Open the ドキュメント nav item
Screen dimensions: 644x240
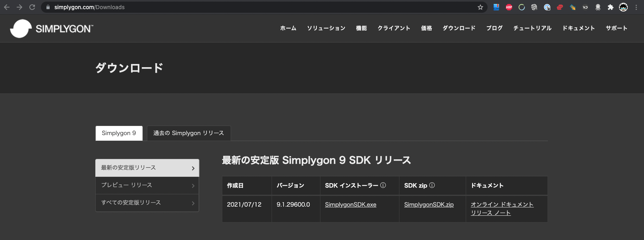[578, 28]
